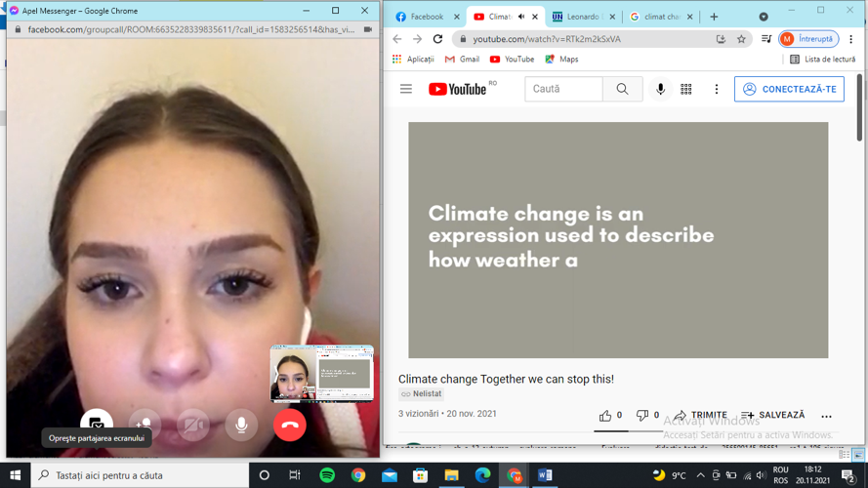
Task: Click the YouTube search magnifier button
Action: [x=622, y=89]
